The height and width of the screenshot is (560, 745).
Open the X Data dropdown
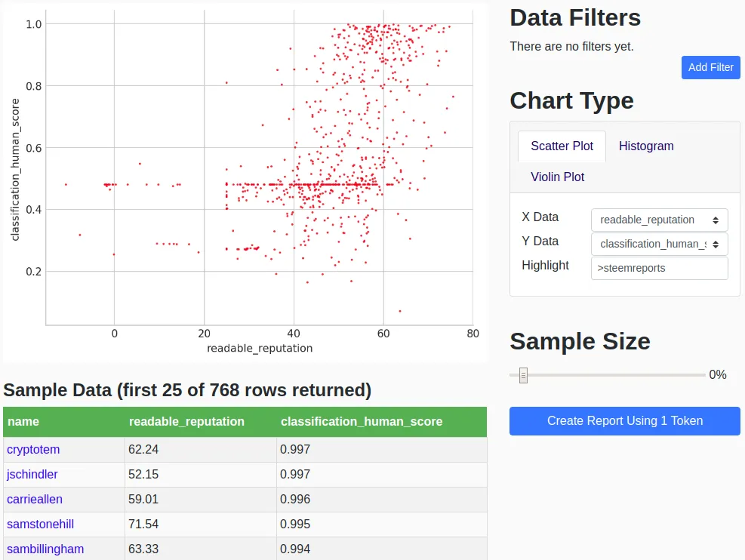[659, 220]
